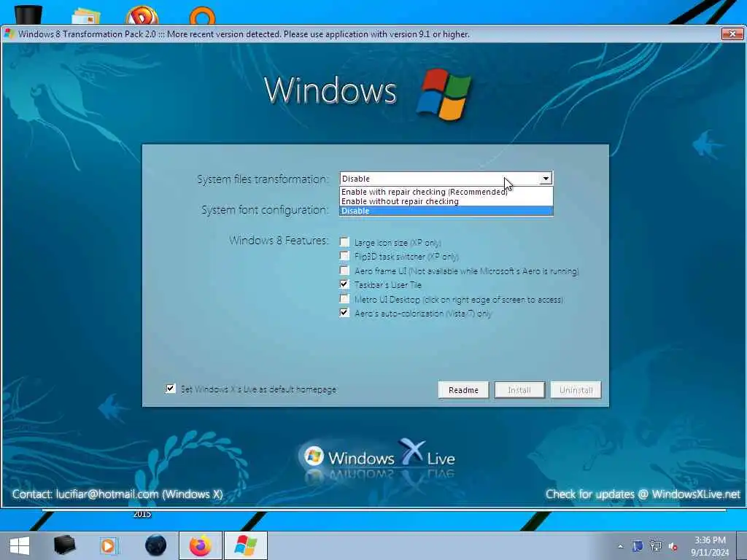The height and width of the screenshot is (560, 747).
Task: Select the Windows flag taskbar button
Action: coord(246,545)
